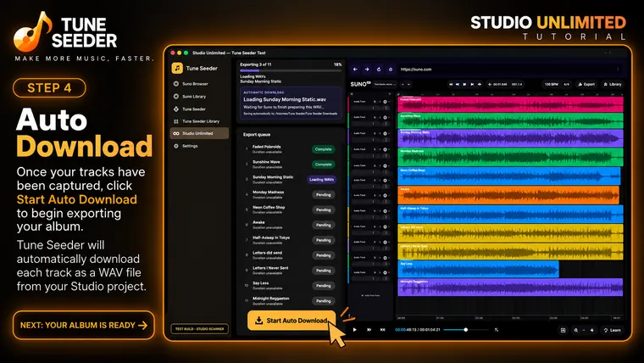Jump to start with the top transport control
The width and height of the screenshot is (644, 363).
451,84
